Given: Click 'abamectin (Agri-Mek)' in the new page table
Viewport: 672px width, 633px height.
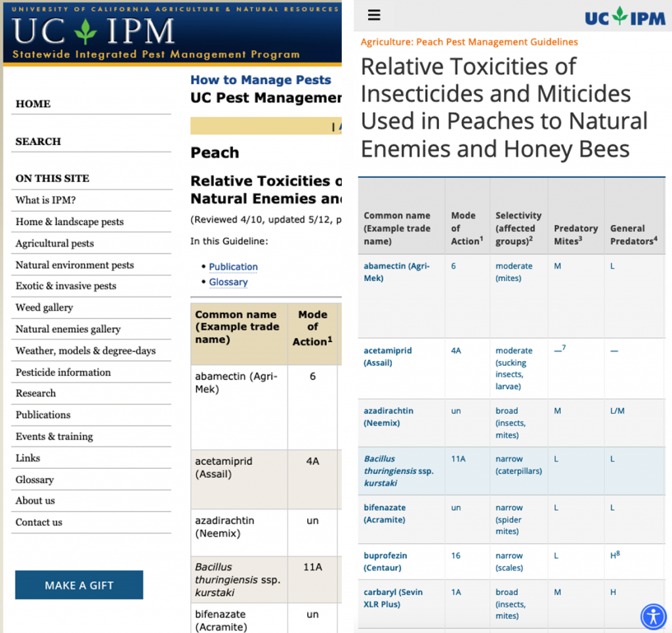Looking at the screenshot, I should (x=396, y=272).
